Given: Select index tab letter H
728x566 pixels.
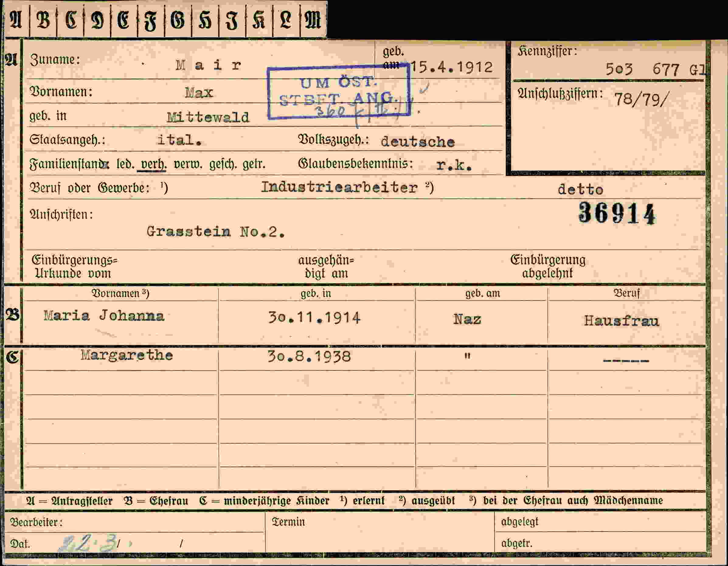Looking at the screenshot, I should [x=205, y=20].
